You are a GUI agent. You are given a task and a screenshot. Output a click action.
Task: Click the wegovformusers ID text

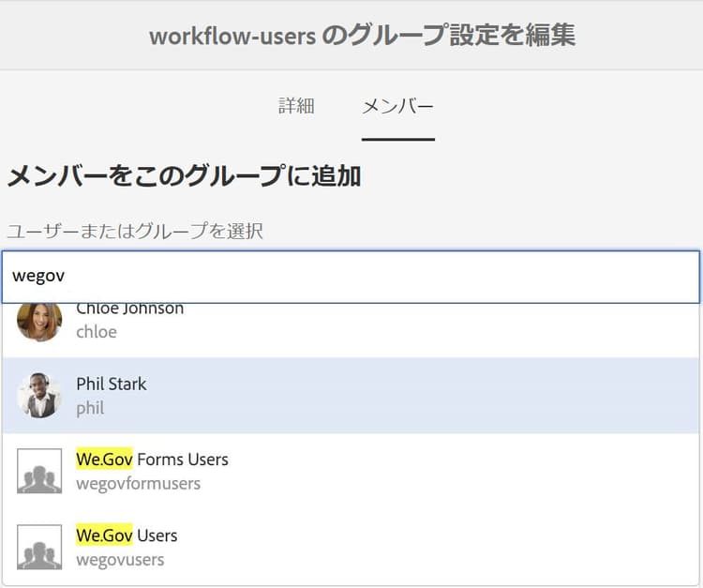[139, 484]
